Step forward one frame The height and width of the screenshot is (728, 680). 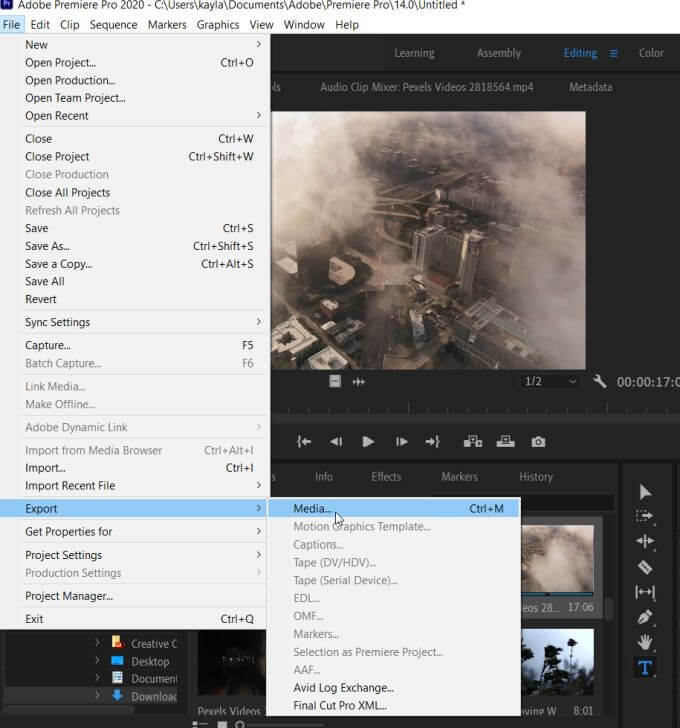pos(402,442)
